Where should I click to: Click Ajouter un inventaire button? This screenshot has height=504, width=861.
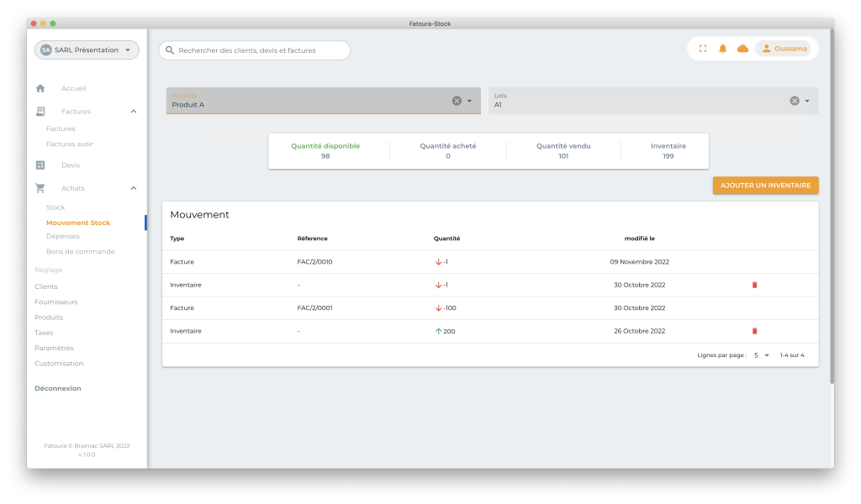click(x=765, y=185)
